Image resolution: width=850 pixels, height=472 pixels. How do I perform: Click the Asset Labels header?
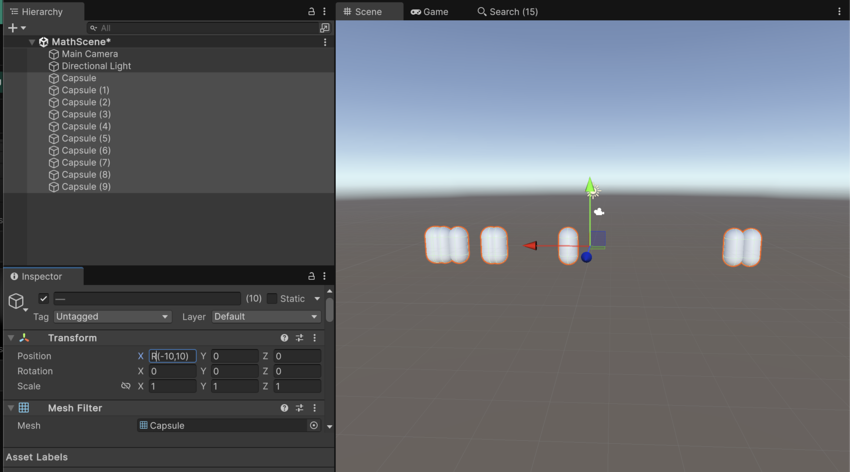(x=37, y=457)
